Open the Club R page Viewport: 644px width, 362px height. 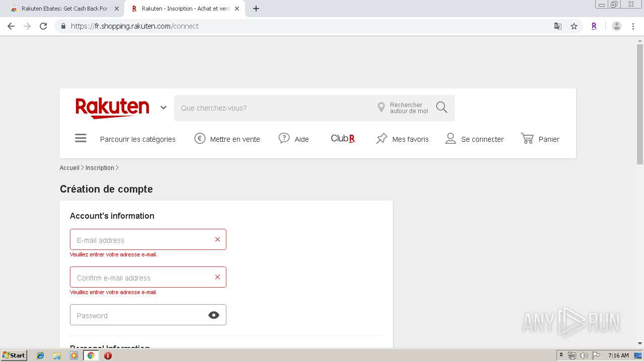click(x=343, y=138)
